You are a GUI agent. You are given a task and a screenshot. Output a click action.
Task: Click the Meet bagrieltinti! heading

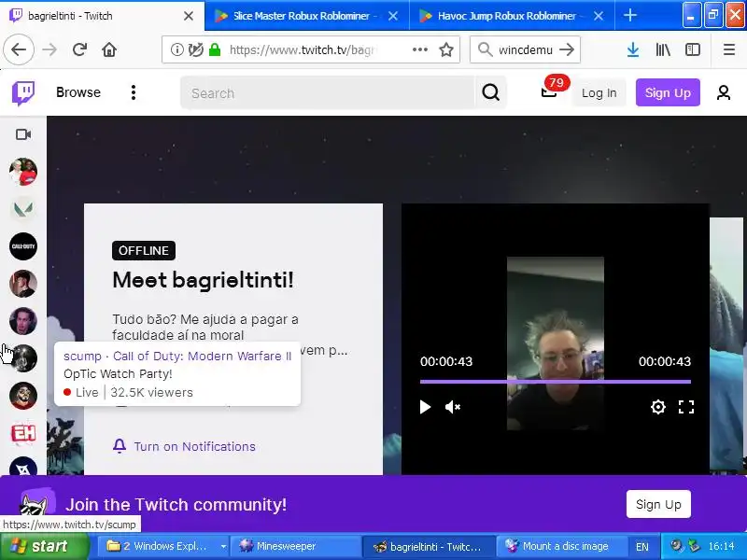(203, 280)
